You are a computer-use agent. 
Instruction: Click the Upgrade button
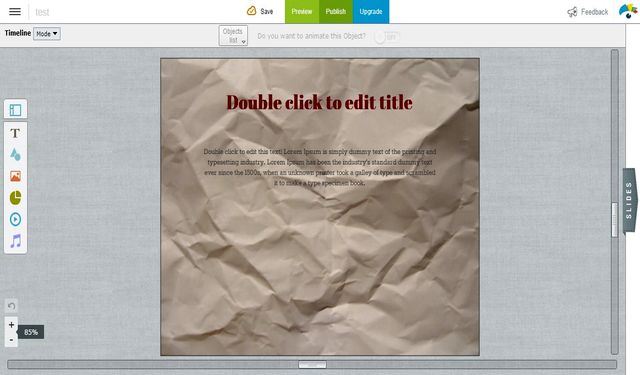[x=371, y=11]
